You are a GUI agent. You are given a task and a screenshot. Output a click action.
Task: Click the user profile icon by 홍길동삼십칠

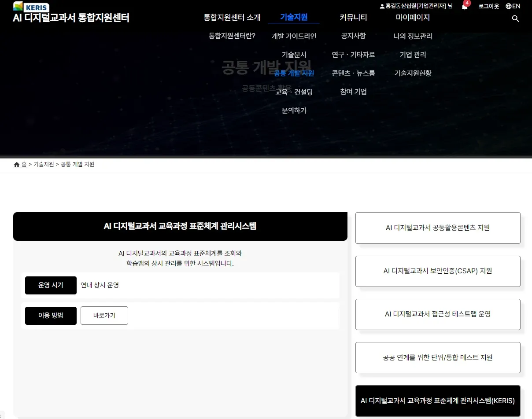tap(382, 7)
